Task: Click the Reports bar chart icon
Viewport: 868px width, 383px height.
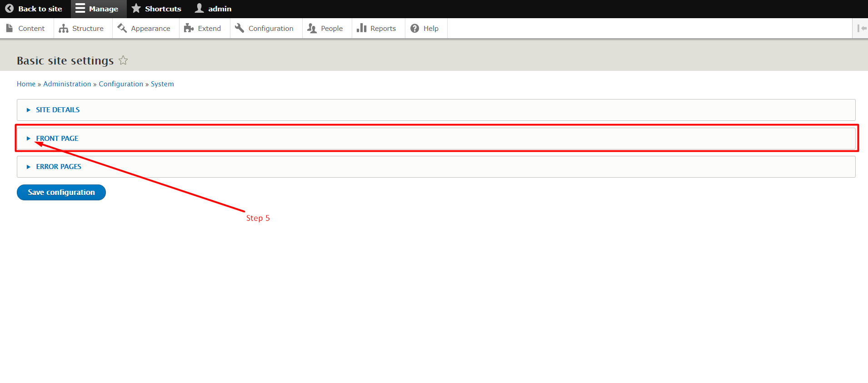Action: 361,28
